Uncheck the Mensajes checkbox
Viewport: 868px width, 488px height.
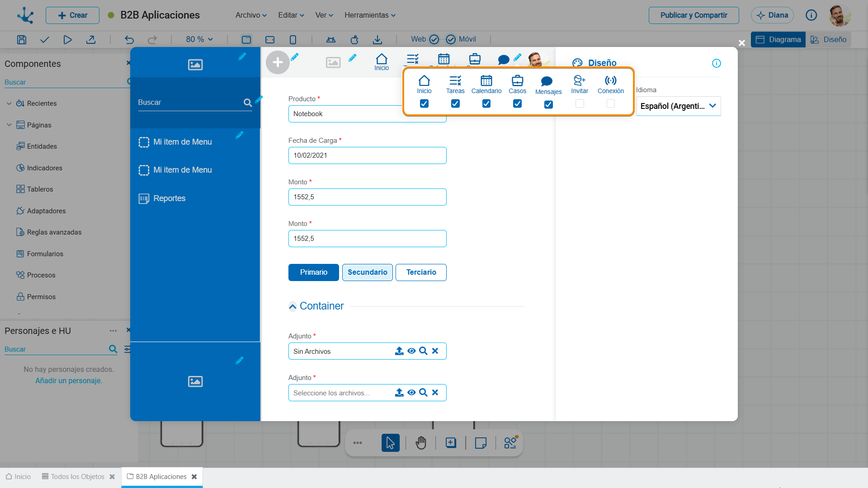point(548,105)
